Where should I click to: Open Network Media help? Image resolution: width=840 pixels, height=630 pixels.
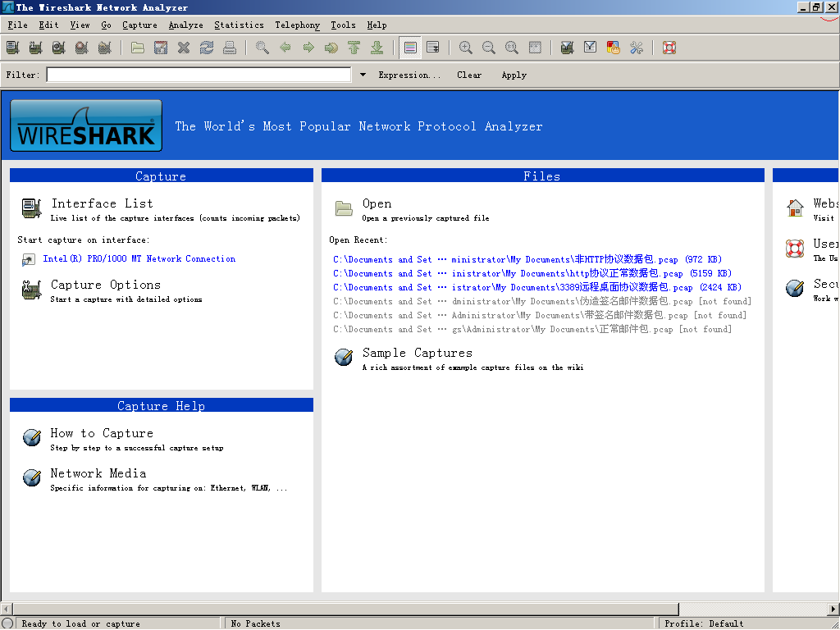[x=98, y=473]
